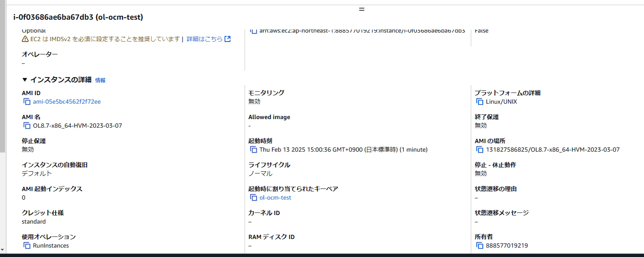Copy the RunInstances usage operation value
This screenshot has width=644, height=257.
pyautogui.click(x=27, y=246)
